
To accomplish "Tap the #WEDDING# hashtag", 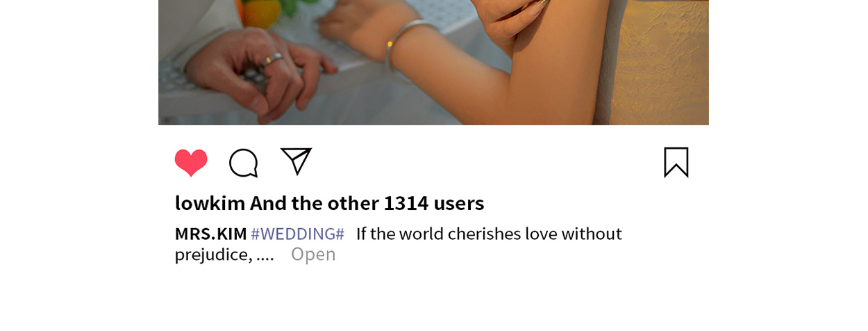I will (297, 234).
